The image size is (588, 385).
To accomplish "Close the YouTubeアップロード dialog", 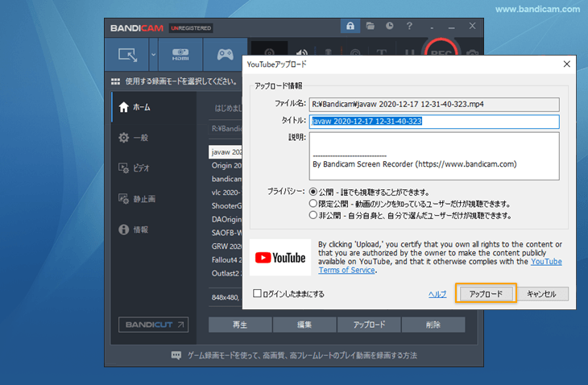I will pos(566,64).
